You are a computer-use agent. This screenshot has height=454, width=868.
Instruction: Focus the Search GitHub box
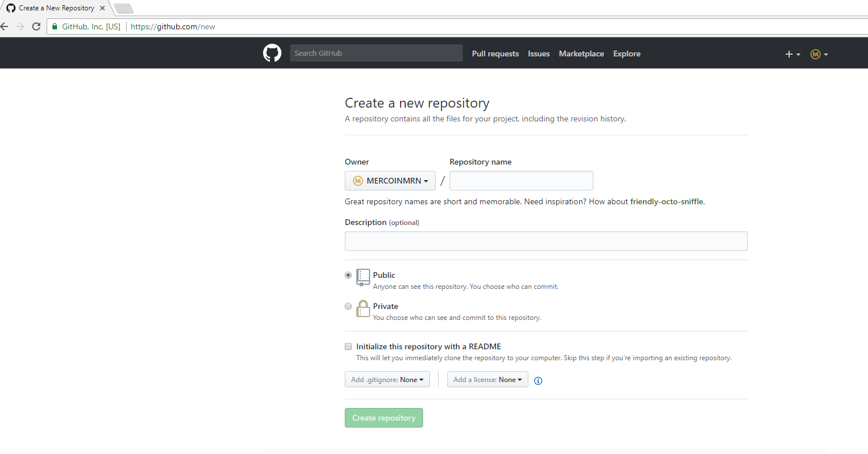[x=376, y=53]
